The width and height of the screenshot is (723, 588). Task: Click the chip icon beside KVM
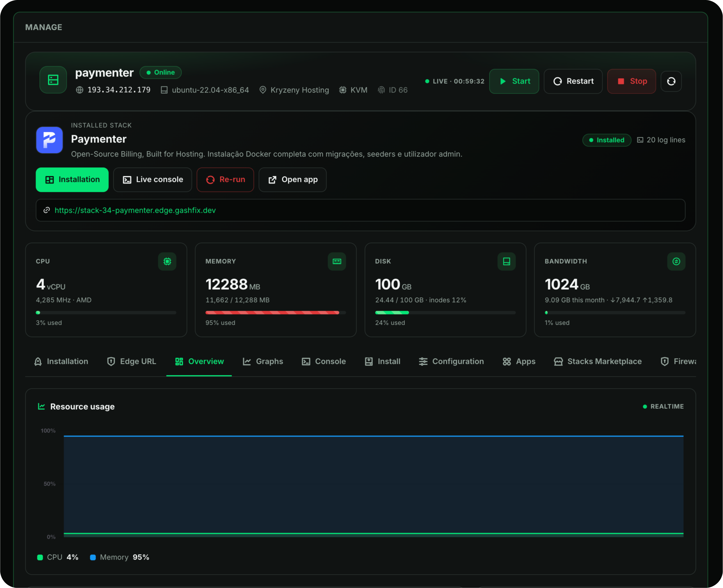[342, 90]
